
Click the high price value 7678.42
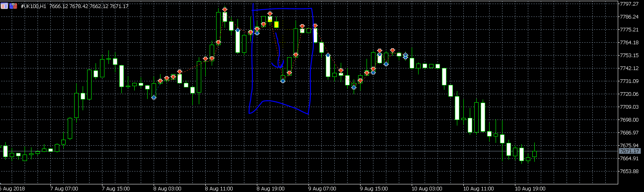(79, 6)
